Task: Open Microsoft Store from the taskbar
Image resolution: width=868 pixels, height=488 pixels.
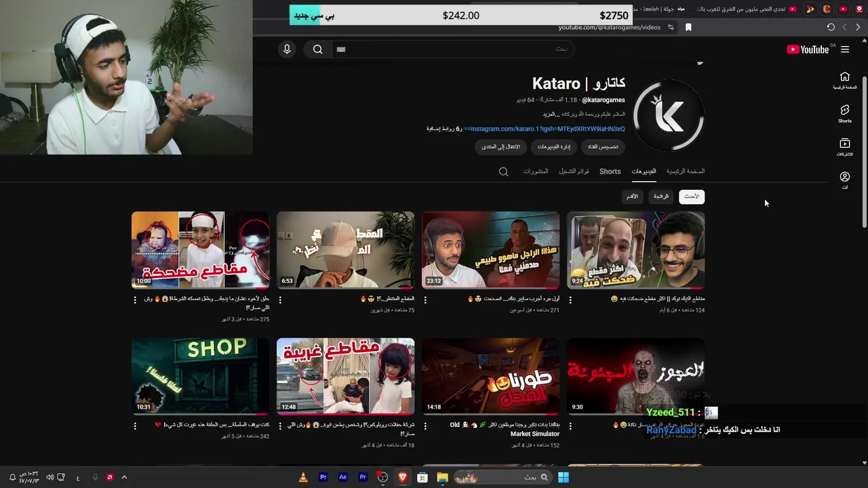Action: click(x=422, y=477)
